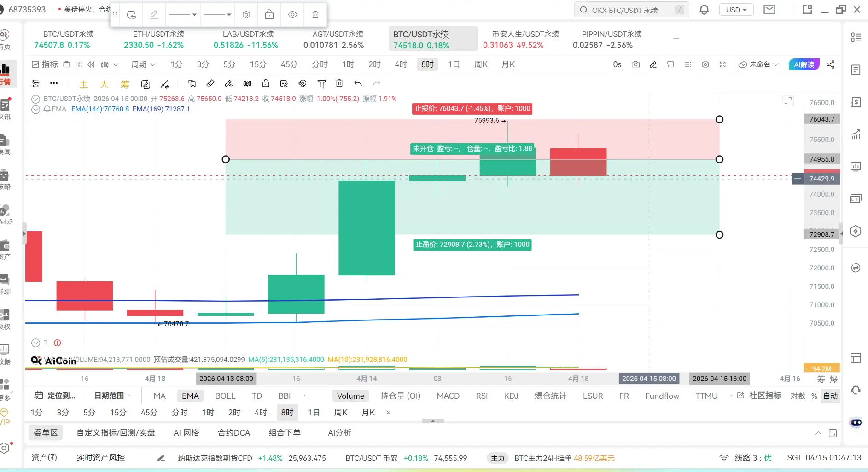The width and height of the screenshot is (868, 472).
Task: Open the drawing pencil tool near camera
Action: pos(653,64)
